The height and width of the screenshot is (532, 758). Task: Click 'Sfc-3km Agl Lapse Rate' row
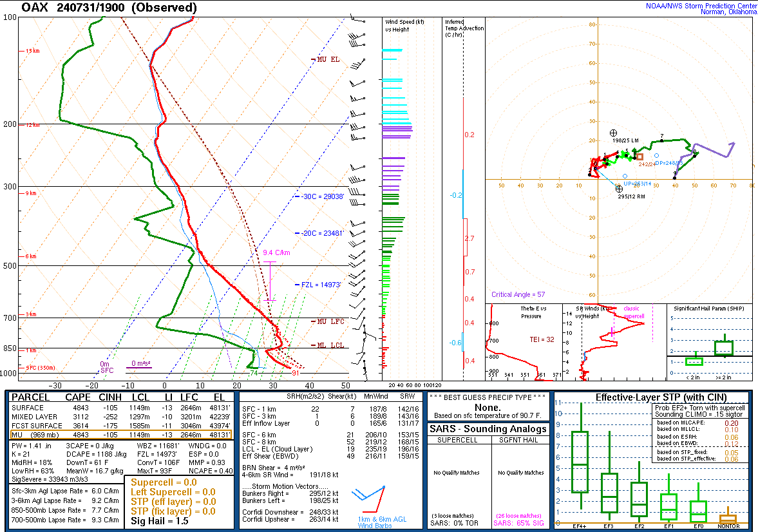click(x=65, y=491)
